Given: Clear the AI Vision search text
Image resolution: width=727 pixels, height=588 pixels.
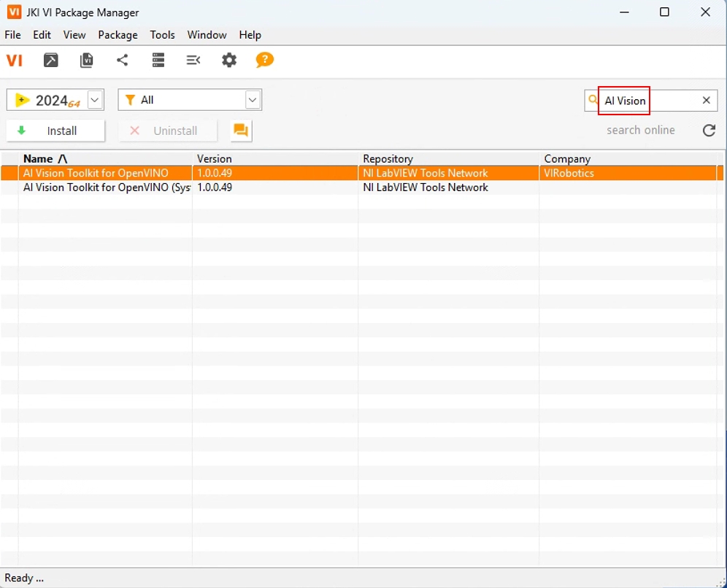Looking at the screenshot, I should tap(706, 100).
